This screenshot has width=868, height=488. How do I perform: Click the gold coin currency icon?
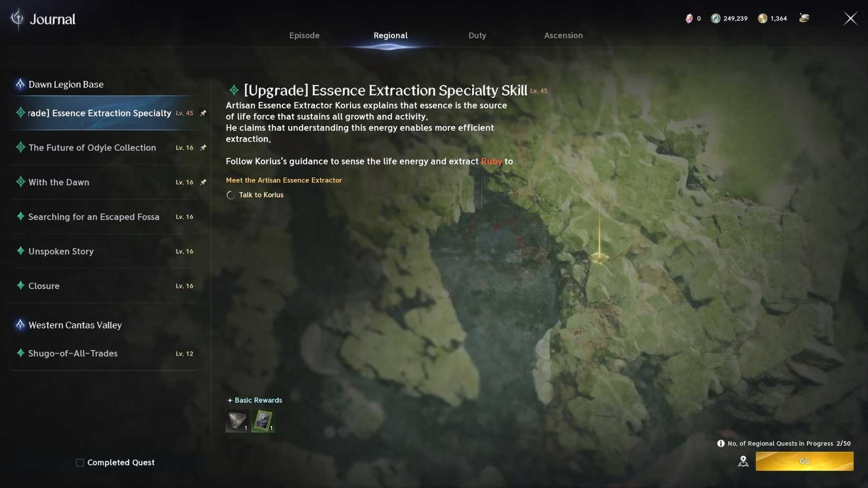tap(762, 18)
